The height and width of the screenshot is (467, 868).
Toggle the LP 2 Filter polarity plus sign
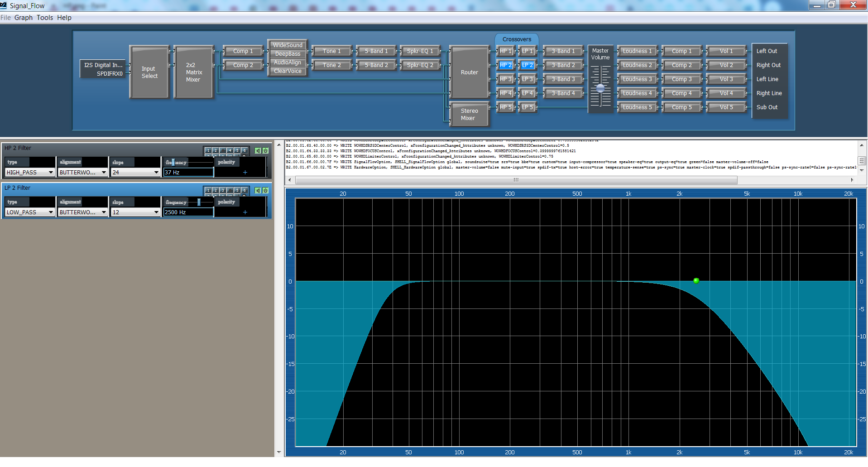point(245,212)
